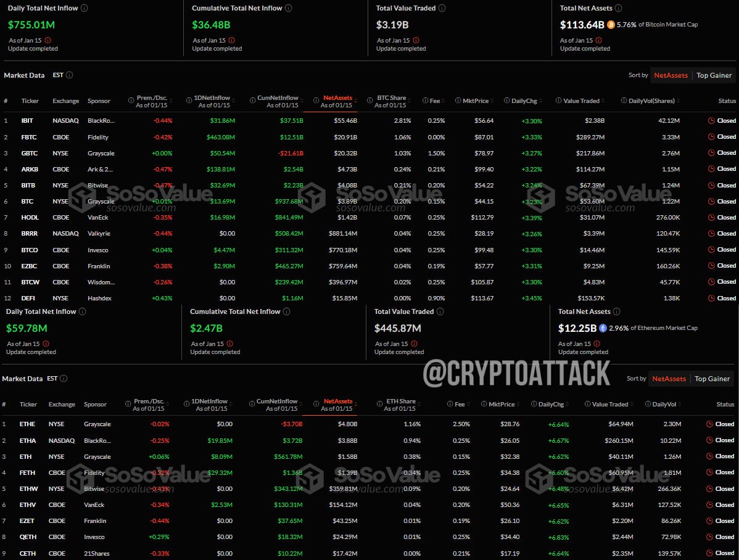Select the ETHA ticker
The image size is (739, 560).
click(x=27, y=440)
